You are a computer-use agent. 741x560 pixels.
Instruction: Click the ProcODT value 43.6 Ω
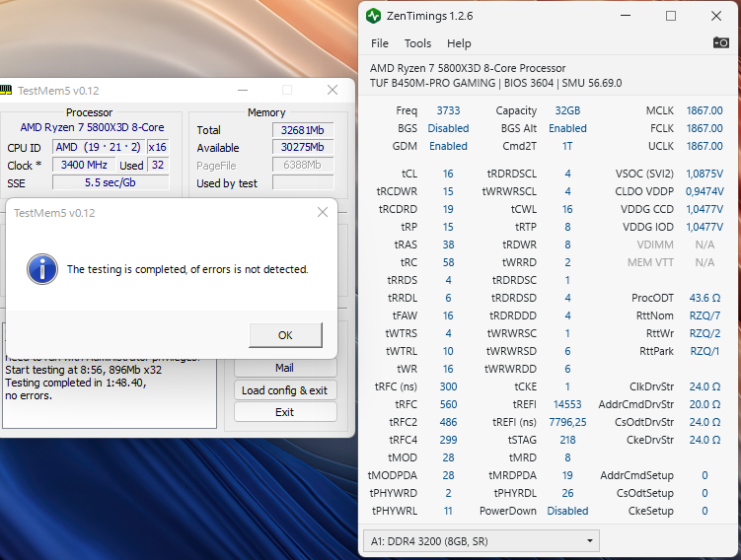coord(704,298)
